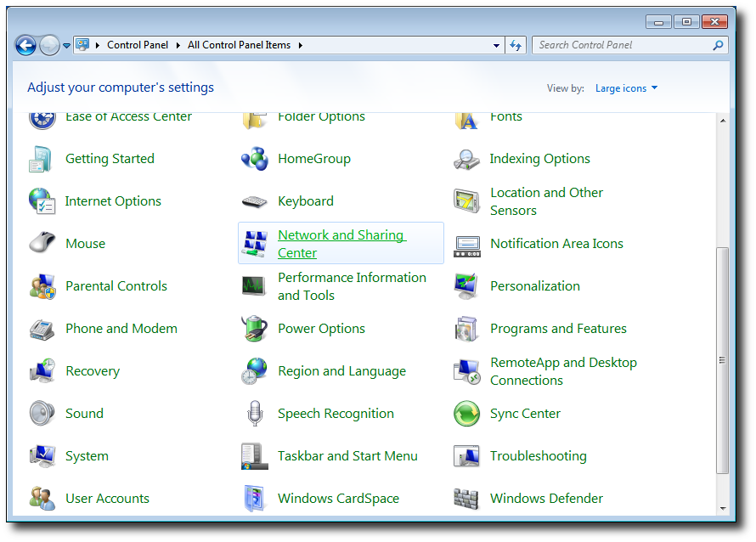
Task: Click the vertical scrollbar thumb
Action: 722,361
